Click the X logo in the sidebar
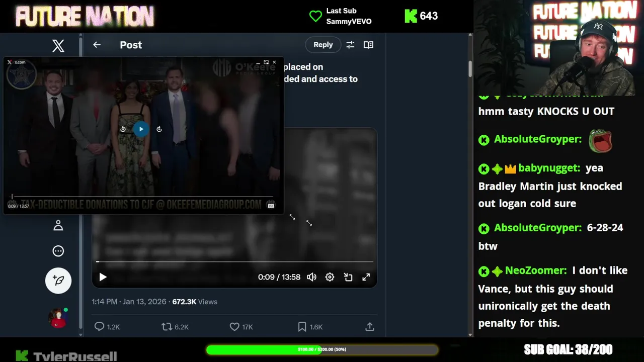The width and height of the screenshot is (644, 362). [58, 46]
